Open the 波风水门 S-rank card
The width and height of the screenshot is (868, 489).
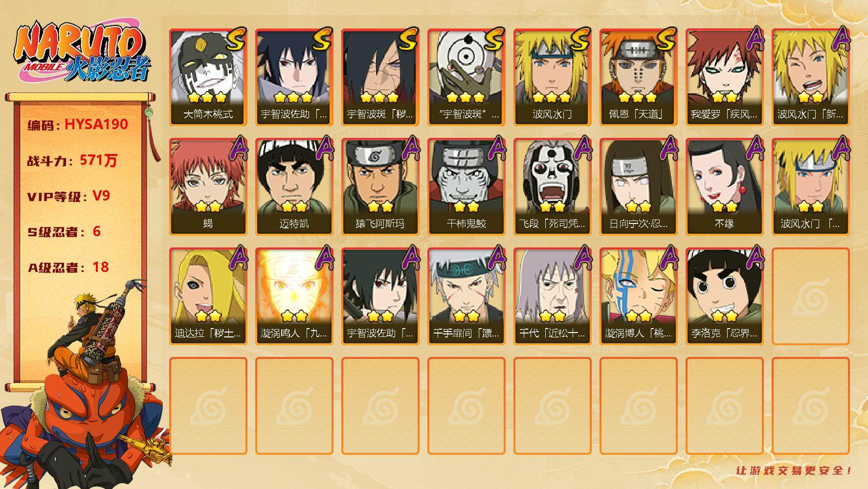click(x=552, y=77)
